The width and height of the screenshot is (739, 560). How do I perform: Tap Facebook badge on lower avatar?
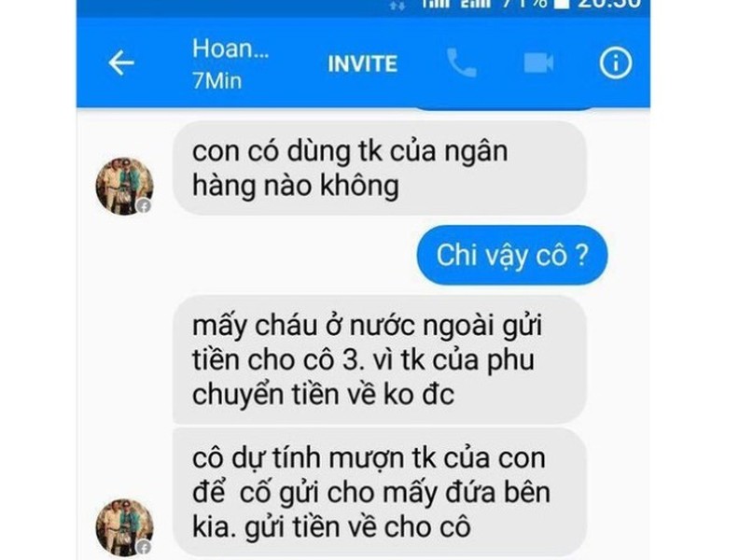pos(145,547)
